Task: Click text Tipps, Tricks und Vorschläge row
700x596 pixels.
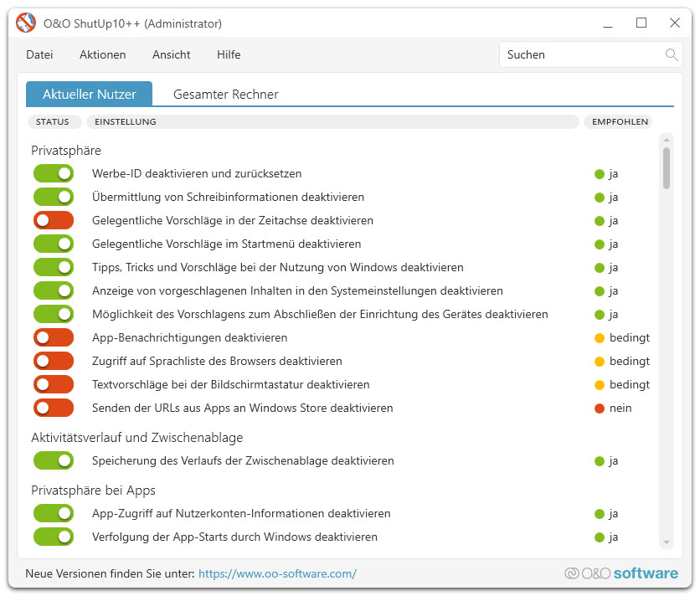Action: pos(278,267)
